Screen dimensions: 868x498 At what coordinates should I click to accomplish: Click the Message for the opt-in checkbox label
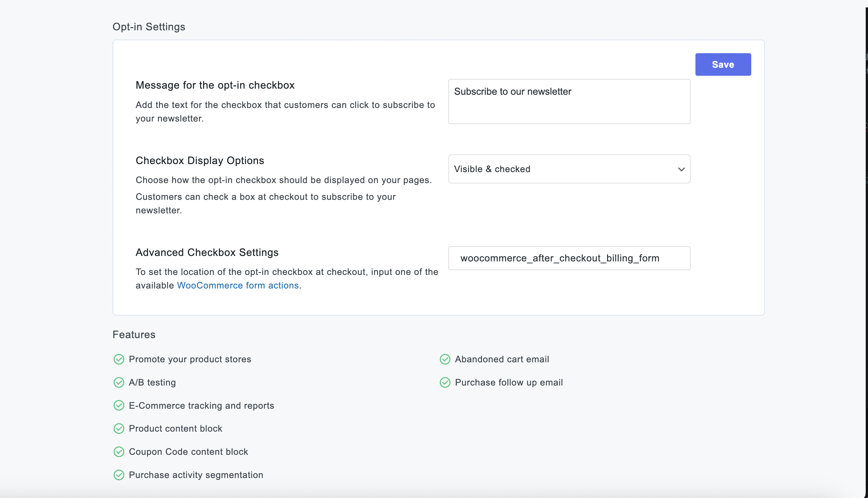215,85
